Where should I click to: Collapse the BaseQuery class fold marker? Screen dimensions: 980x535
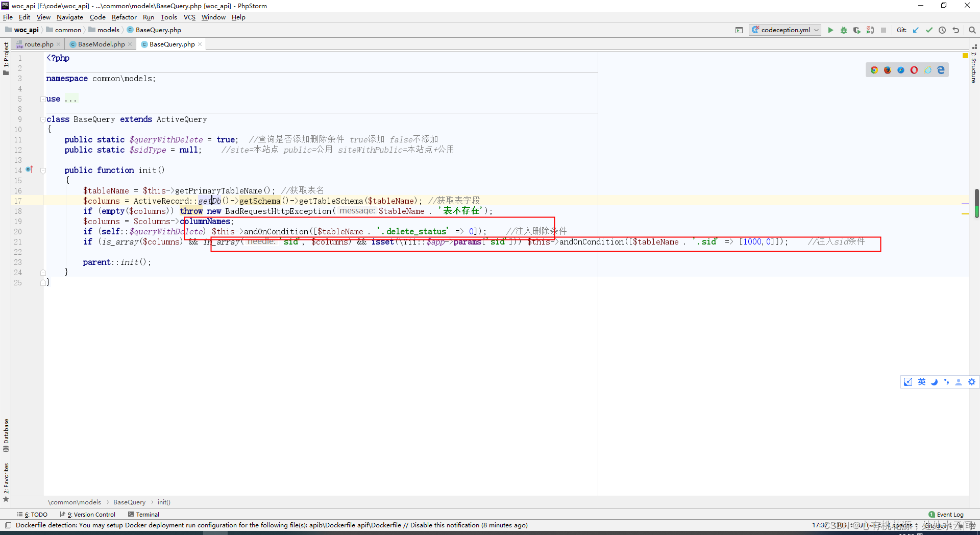[43, 119]
